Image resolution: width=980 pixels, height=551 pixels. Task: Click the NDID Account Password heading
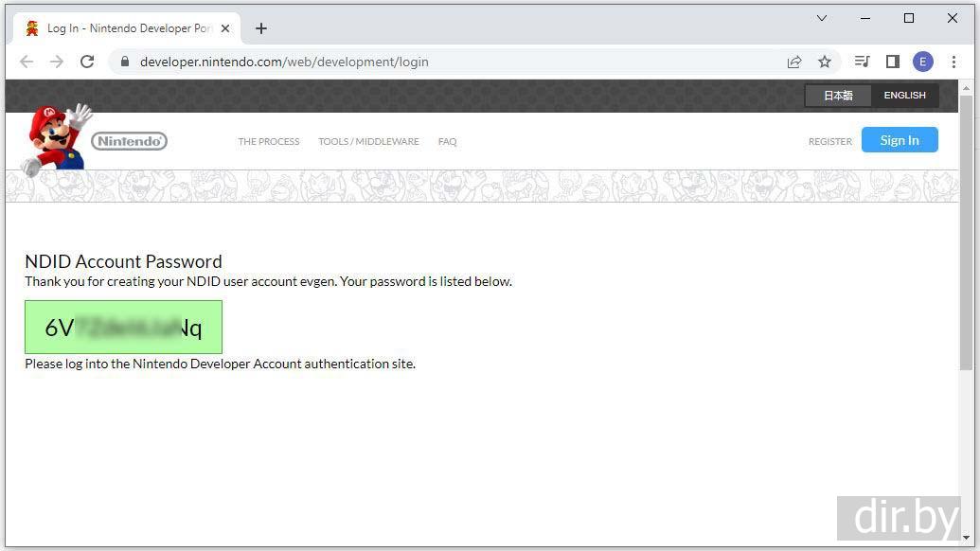point(124,261)
